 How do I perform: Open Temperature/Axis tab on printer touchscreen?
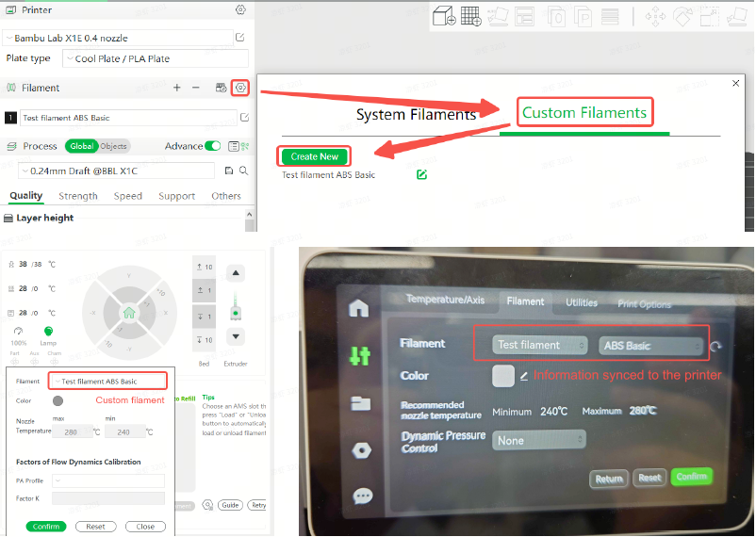[445, 300]
